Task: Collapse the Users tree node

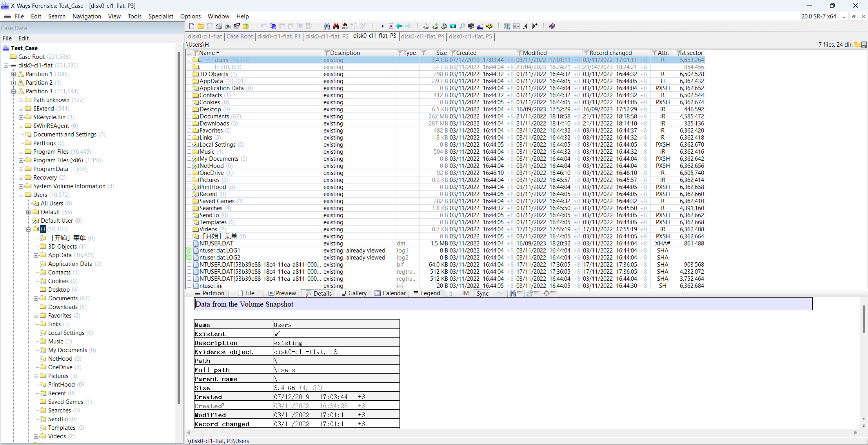Action: pyautogui.click(x=21, y=195)
